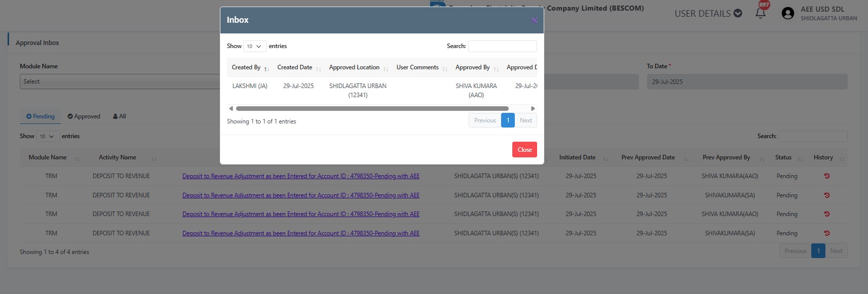Screen dimensions: 868x294
Task: Open the Inbox Show entries dropdown
Action: point(255,46)
